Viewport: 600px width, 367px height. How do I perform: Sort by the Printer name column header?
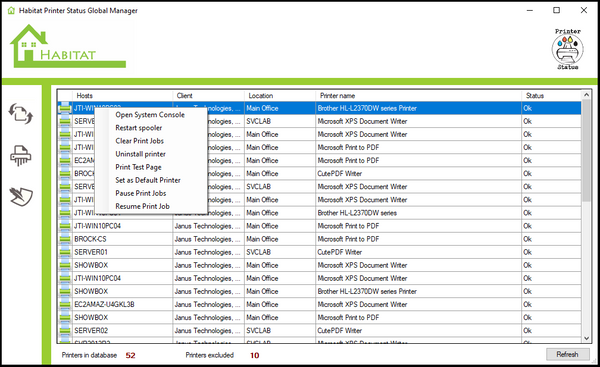[418, 96]
